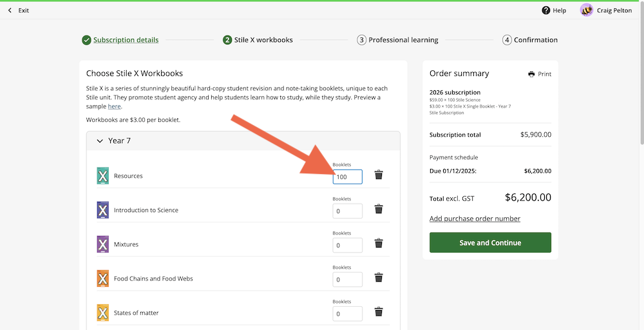The height and width of the screenshot is (330, 644).
Task: Delete the States of matter row
Action: click(379, 311)
